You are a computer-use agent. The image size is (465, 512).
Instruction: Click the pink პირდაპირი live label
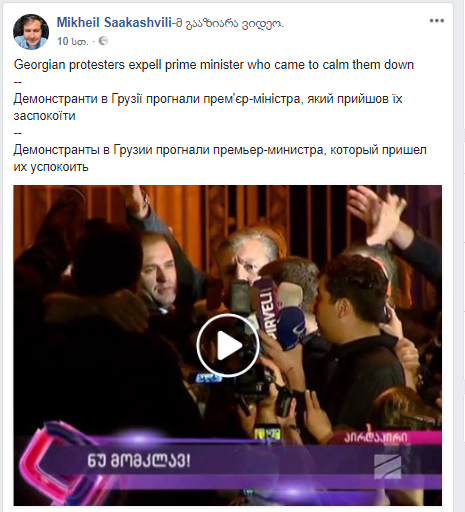(x=376, y=437)
